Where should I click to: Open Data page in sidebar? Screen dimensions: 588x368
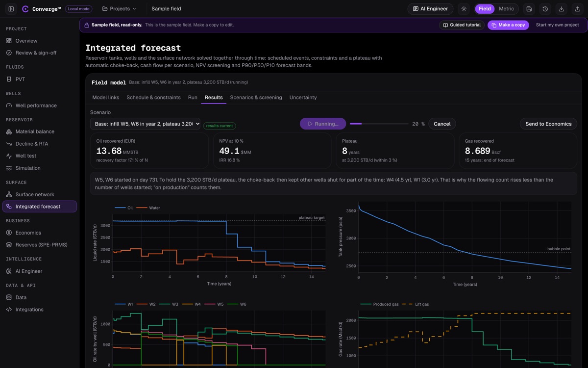tap(39, 297)
